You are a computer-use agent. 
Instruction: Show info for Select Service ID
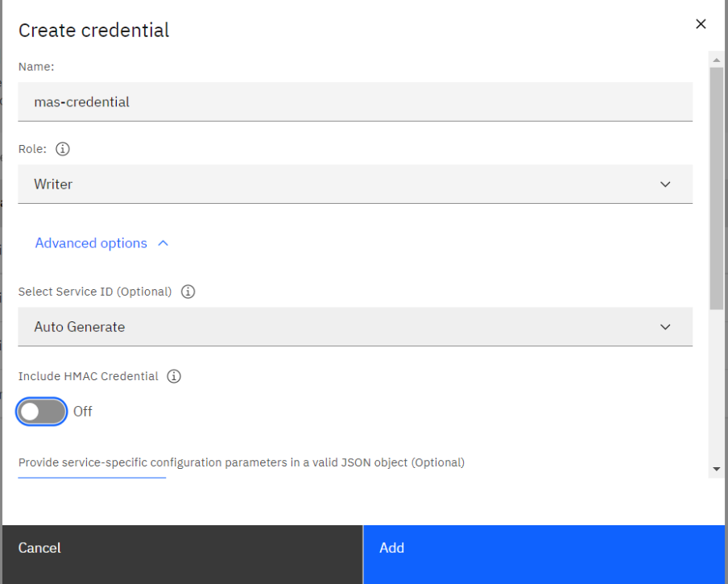[188, 292]
